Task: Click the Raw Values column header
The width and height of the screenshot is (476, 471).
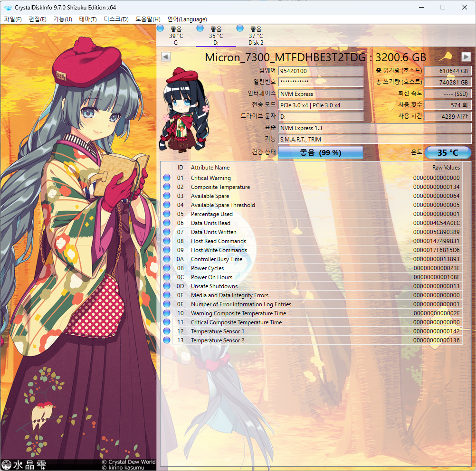Action: click(446, 168)
